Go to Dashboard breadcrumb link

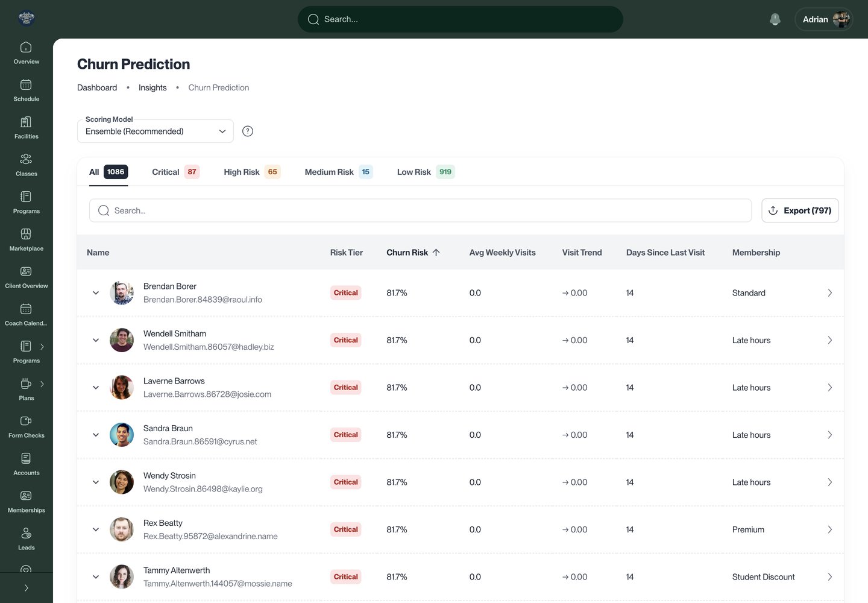tap(97, 87)
